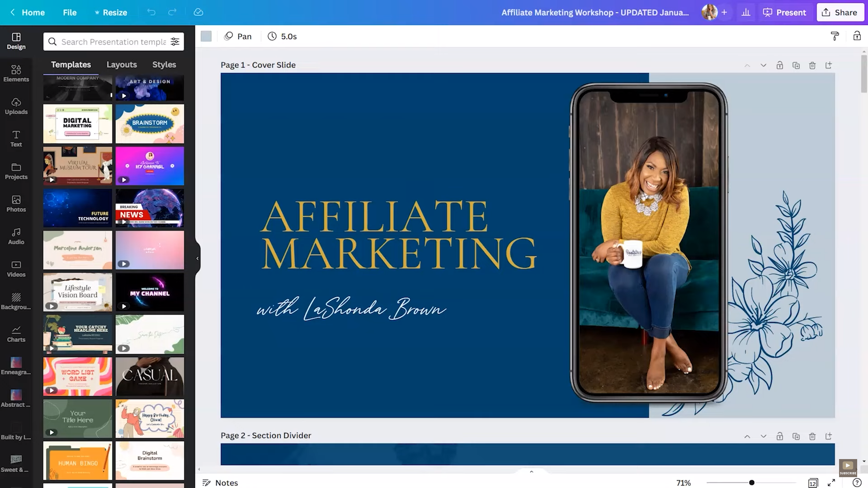Delete Page 1 - Cover Slide
The height and width of the screenshot is (488, 868).
[812, 66]
